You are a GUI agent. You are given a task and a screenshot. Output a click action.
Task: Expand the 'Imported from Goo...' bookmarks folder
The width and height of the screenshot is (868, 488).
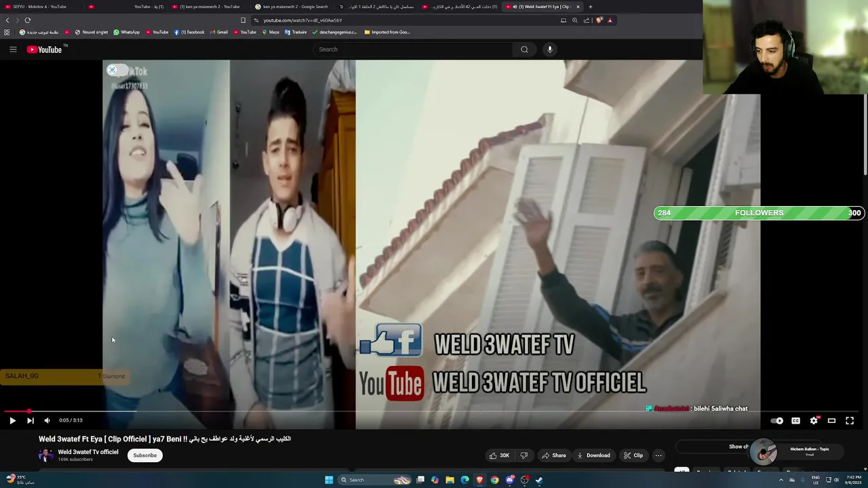click(x=387, y=32)
